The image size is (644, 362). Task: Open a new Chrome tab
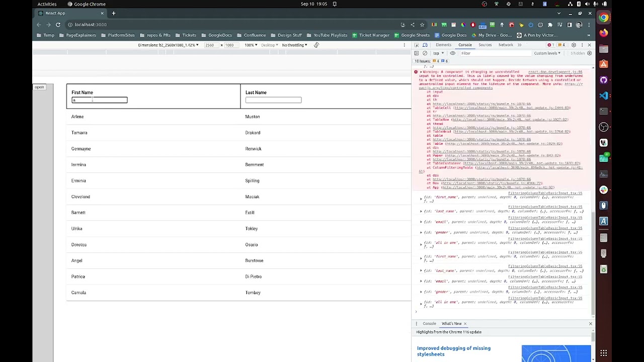(114, 13)
